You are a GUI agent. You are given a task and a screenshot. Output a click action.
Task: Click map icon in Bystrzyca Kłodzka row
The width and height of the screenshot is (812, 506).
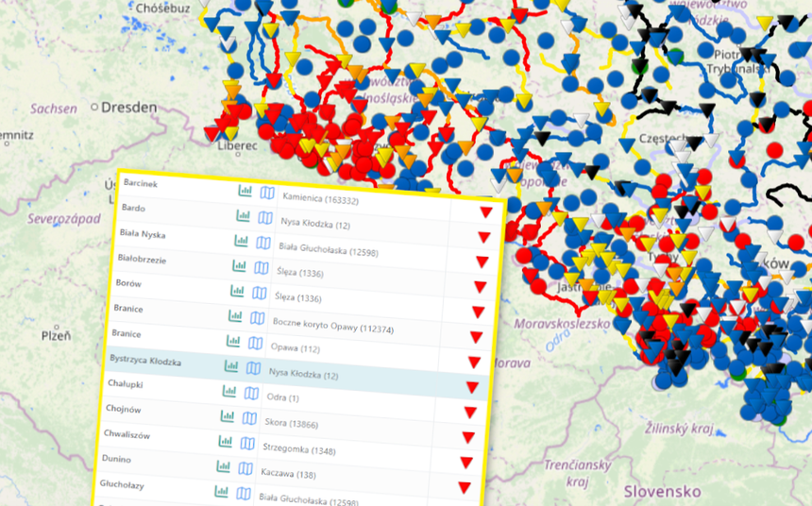pyautogui.click(x=253, y=368)
